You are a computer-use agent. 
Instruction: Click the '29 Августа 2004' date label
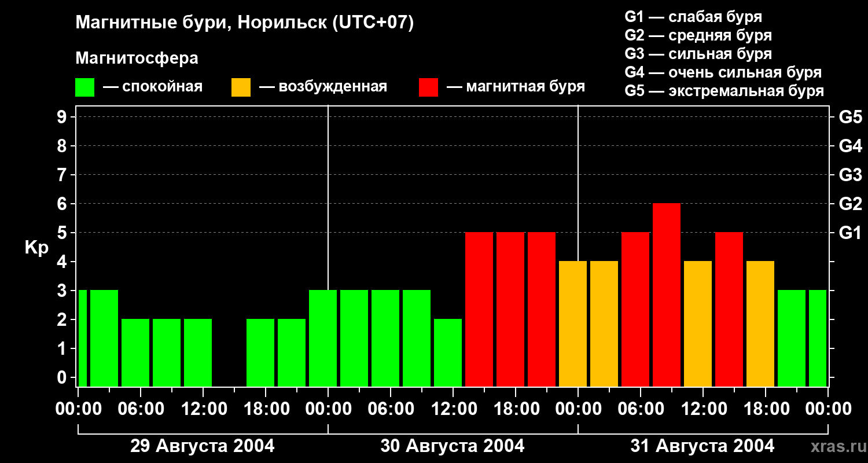(203, 446)
